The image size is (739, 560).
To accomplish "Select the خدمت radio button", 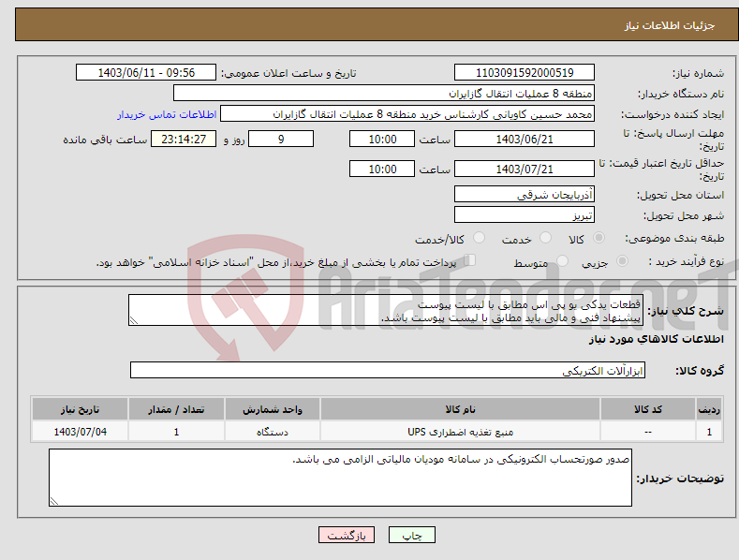I will point(545,238).
